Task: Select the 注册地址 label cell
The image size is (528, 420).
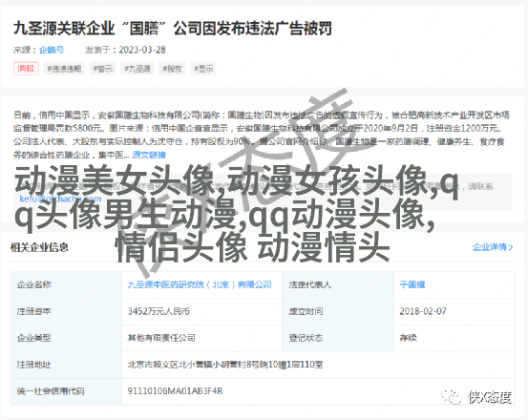Action: point(66,365)
